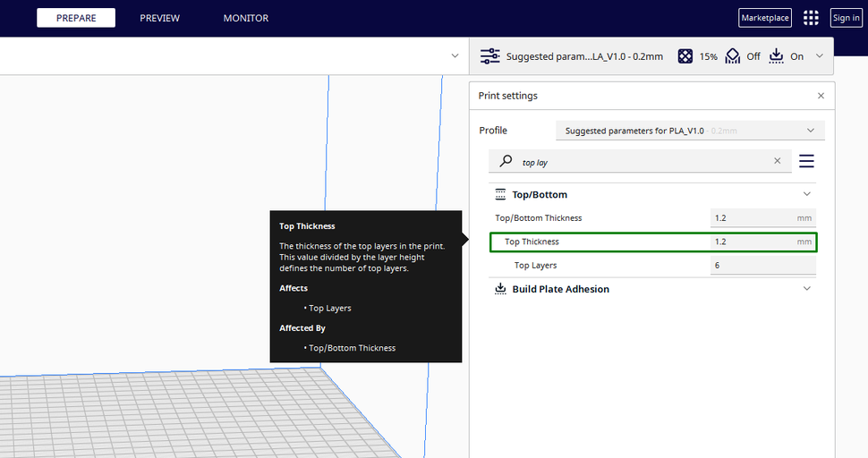Switch to the PREVIEW tab

click(x=159, y=18)
